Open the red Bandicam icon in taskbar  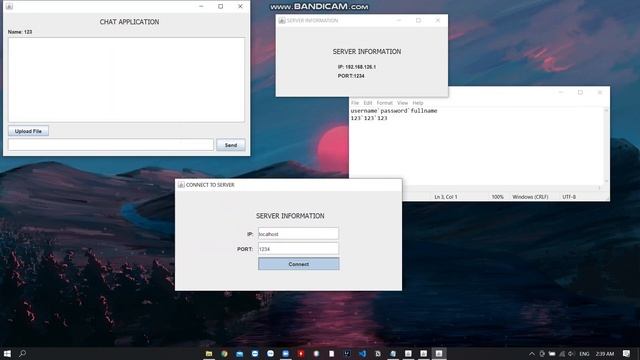tap(301, 353)
